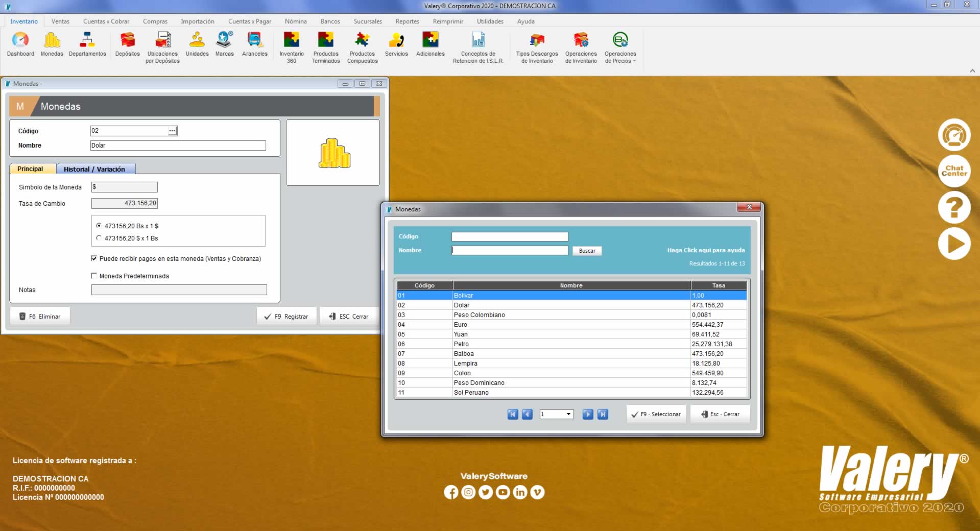Select the $ x 1 Bs rate option
The image size is (980, 531).
click(99, 238)
